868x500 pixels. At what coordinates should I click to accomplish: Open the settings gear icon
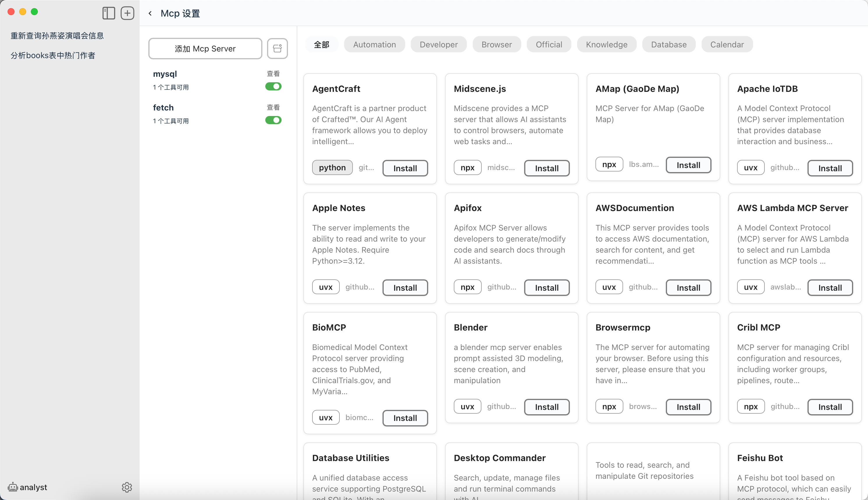click(127, 487)
